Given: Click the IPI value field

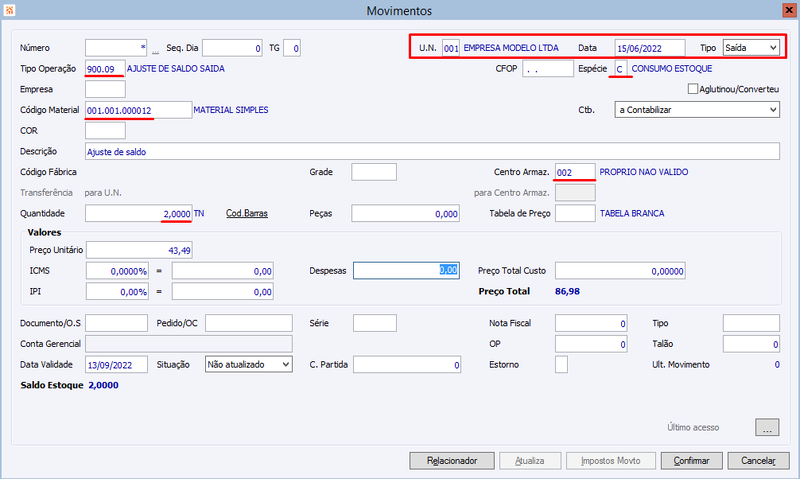Looking at the screenshot, I should click(x=222, y=291).
